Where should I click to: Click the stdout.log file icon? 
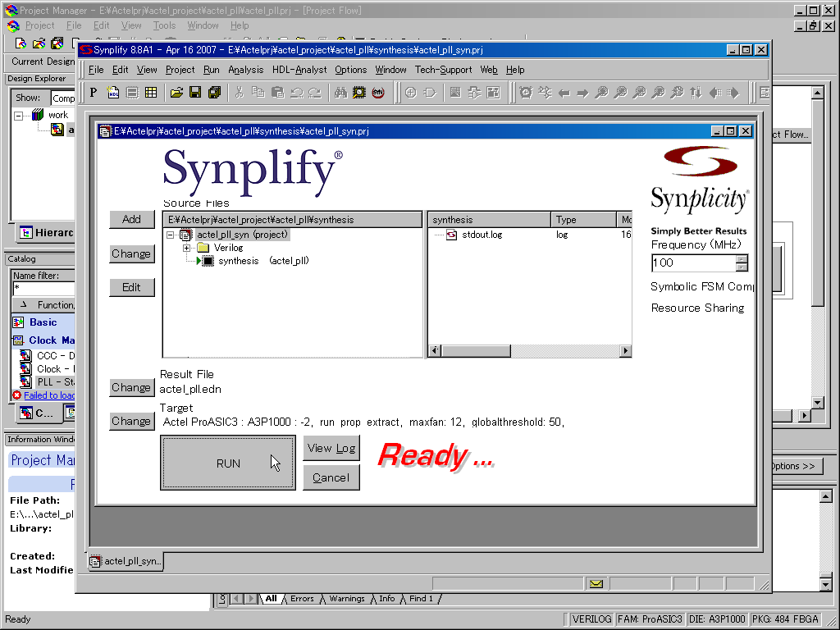pyautogui.click(x=452, y=235)
